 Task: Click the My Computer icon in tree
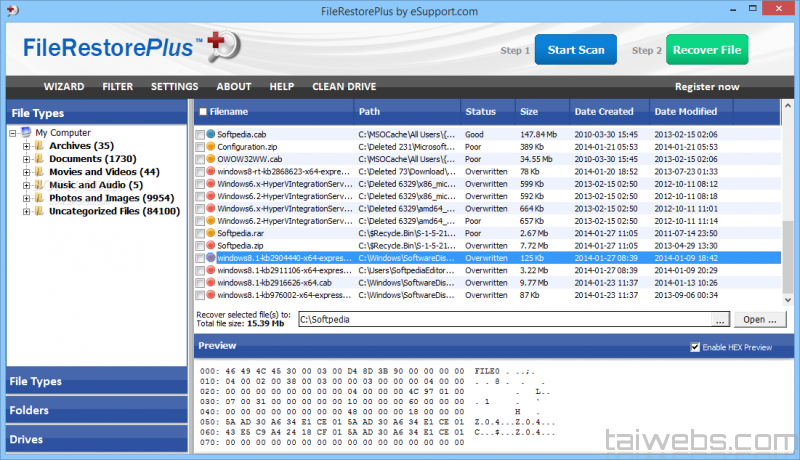26,132
